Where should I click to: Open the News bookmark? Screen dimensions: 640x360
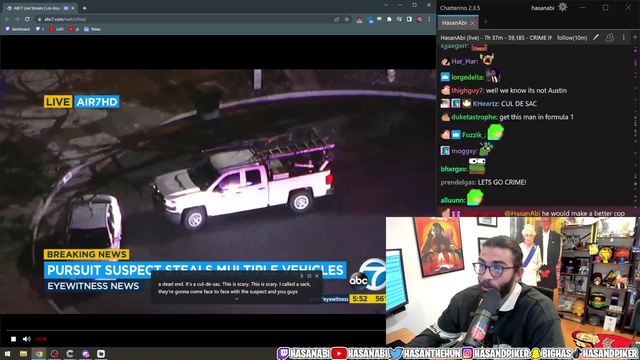(93, 29)
